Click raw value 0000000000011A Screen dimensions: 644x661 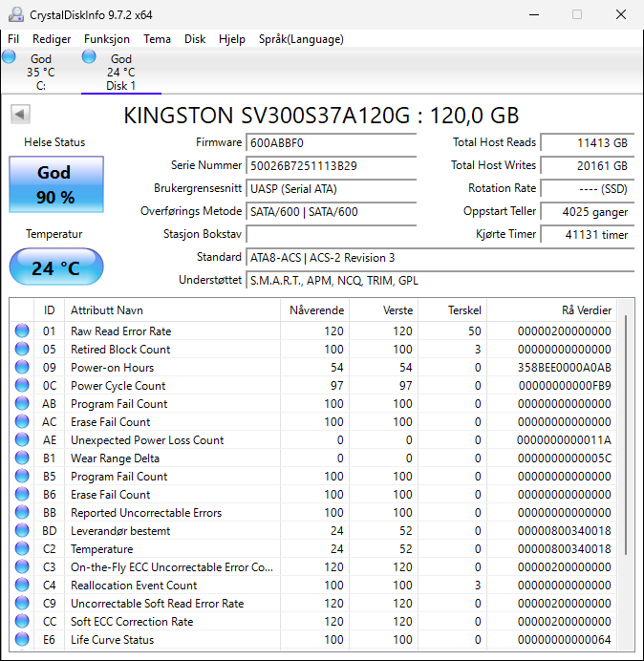click(564, 440)
